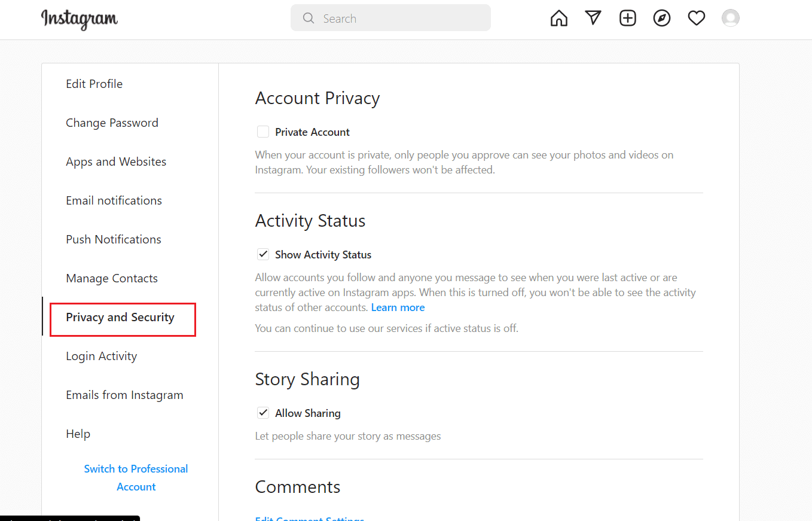Go to Push Notifications settings
Image resolution: width=812 pixels, height=521 pixels.
point(113,239)
